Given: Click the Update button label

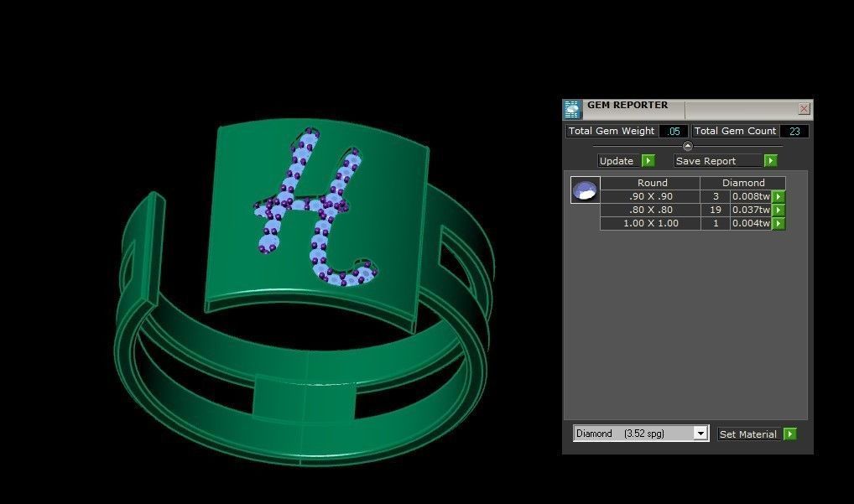Looking at the screenshot, I should 617,160.
